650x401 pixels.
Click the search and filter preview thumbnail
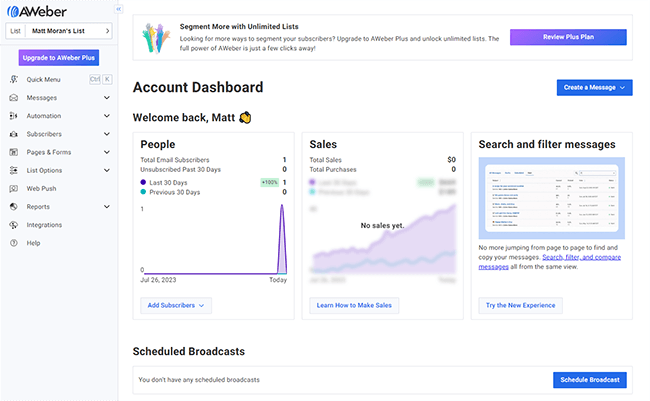click(551, 198)
